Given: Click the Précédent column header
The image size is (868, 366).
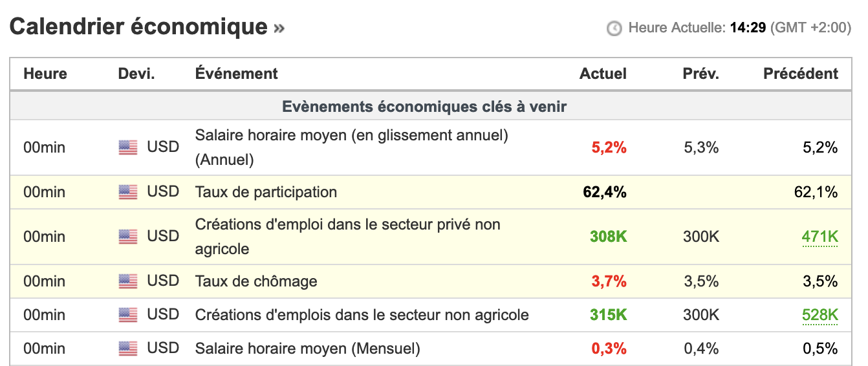Looking at the screenshot, I should 800,74.
